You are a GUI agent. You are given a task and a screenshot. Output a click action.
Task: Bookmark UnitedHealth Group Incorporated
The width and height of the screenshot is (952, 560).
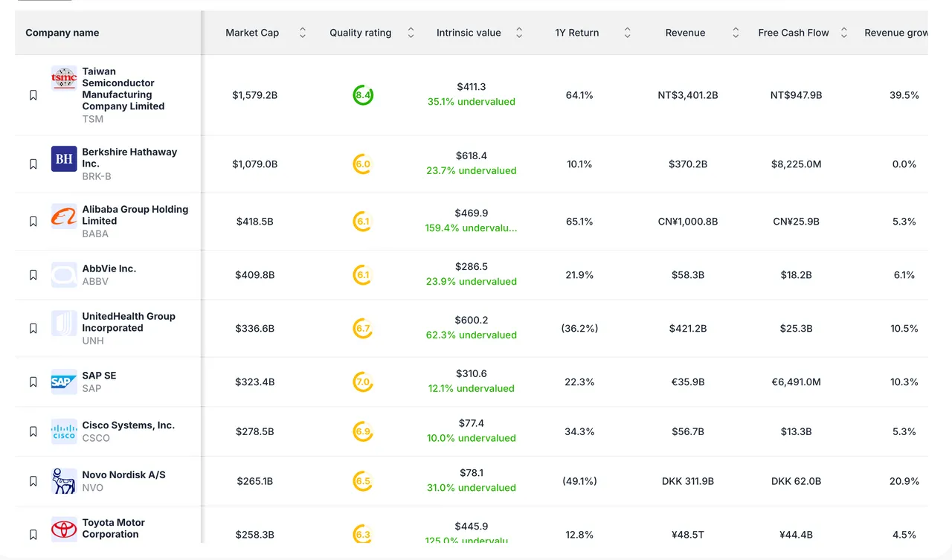tap(33, 329)
